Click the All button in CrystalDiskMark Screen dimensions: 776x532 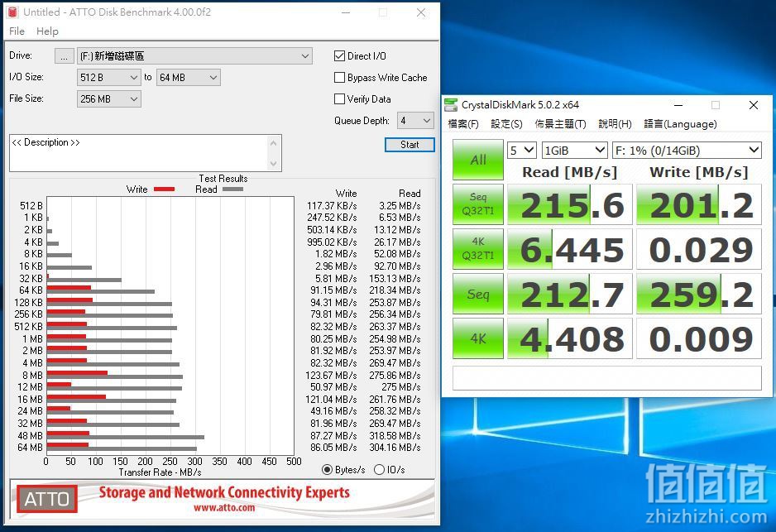[x=478, y=160]
